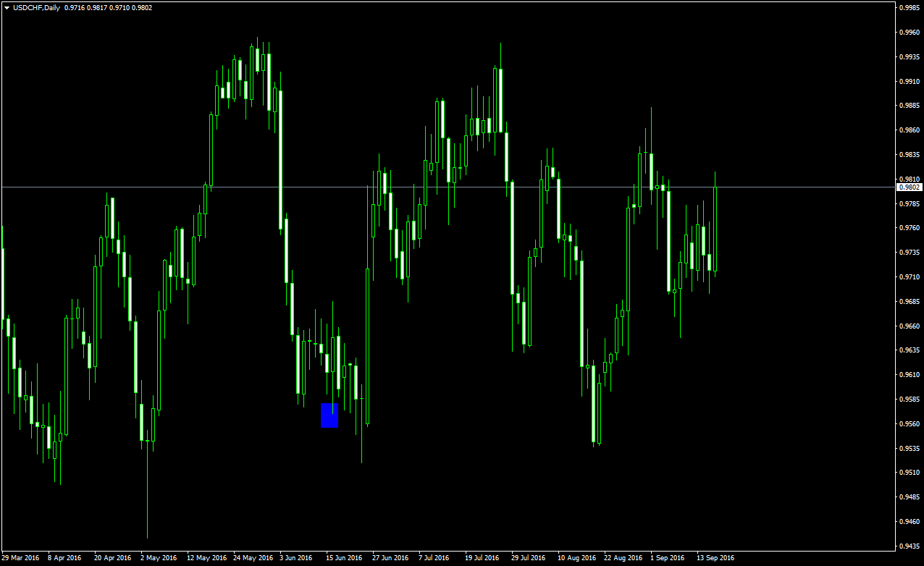This screenshot has height=566, width=924.
Task: Click the 0.9935 price axis label
Action: pos(910,57)
